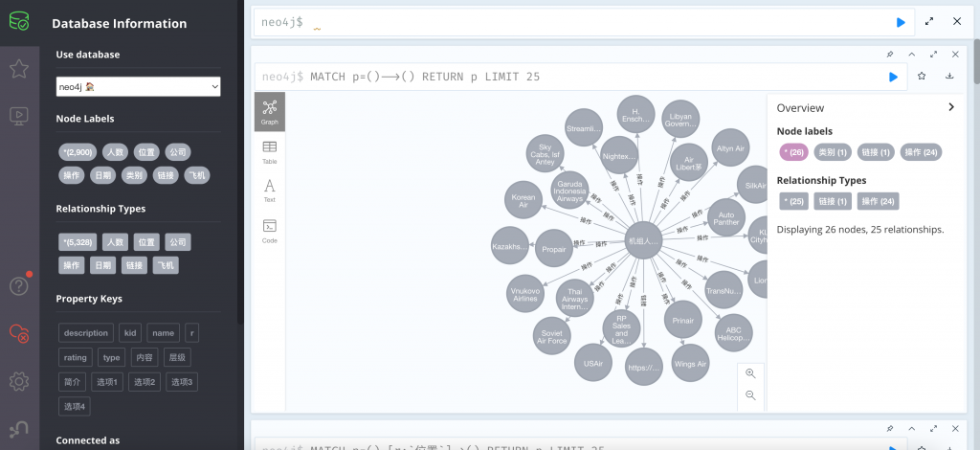Screen dimensions: 980x450
Task: Pick the *(25) relationship type in Overview
Action: 793,201
